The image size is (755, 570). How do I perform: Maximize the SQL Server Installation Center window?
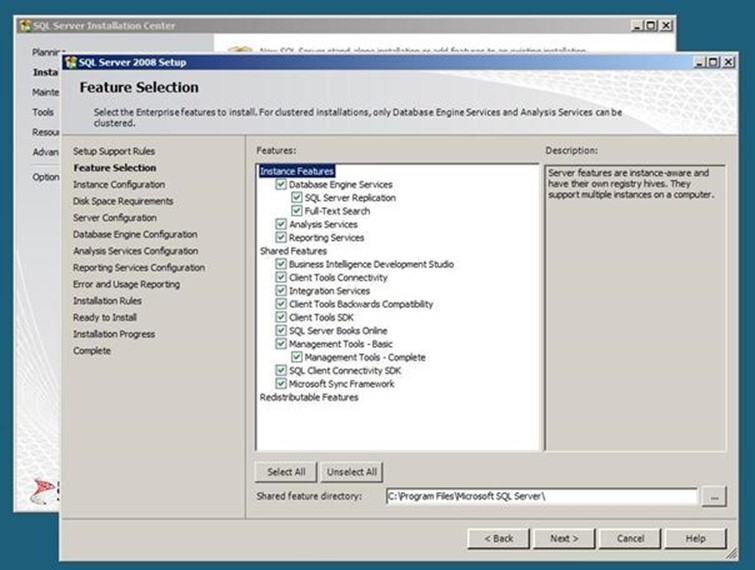click(651, 26)
